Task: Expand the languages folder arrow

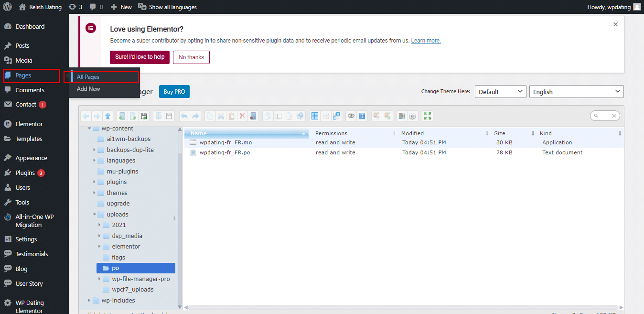Action: [x=95, y=161]
